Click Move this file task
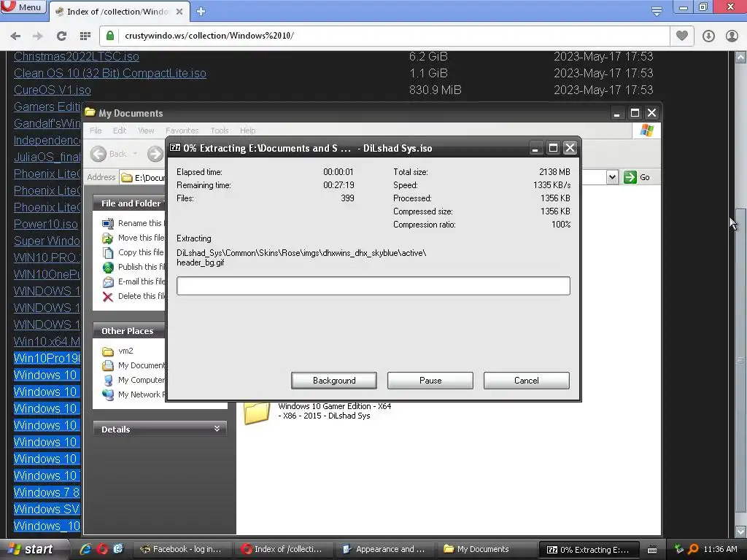 [x=133, y=238]
